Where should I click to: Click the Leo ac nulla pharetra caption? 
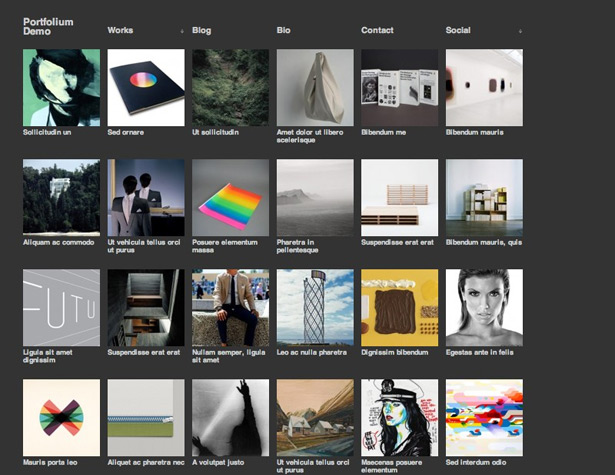tap(311, 352)
